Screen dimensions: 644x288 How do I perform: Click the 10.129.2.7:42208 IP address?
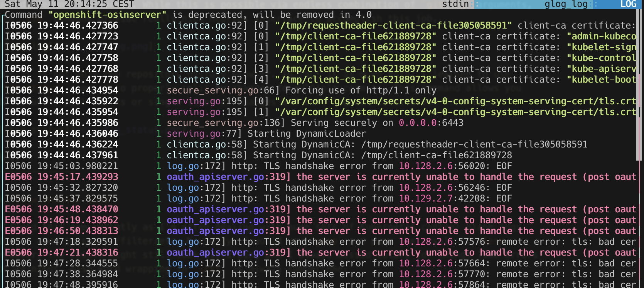(x=445, y=198)
